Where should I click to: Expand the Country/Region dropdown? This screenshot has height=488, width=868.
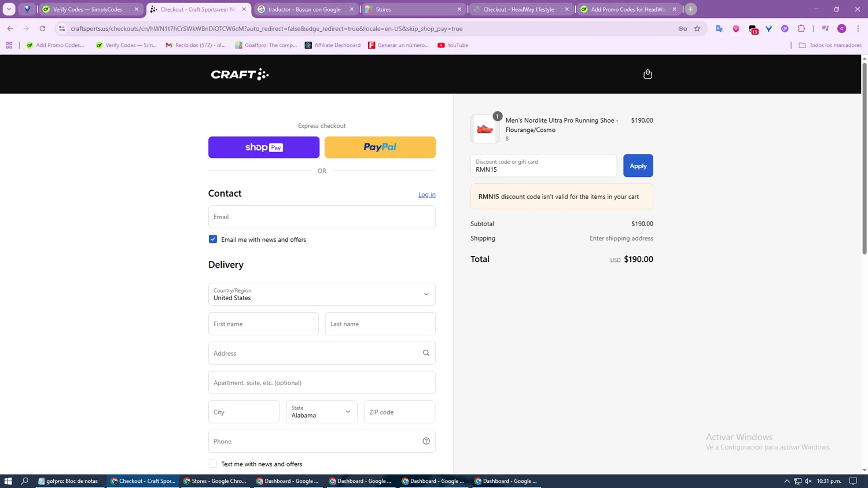[322, 294]
